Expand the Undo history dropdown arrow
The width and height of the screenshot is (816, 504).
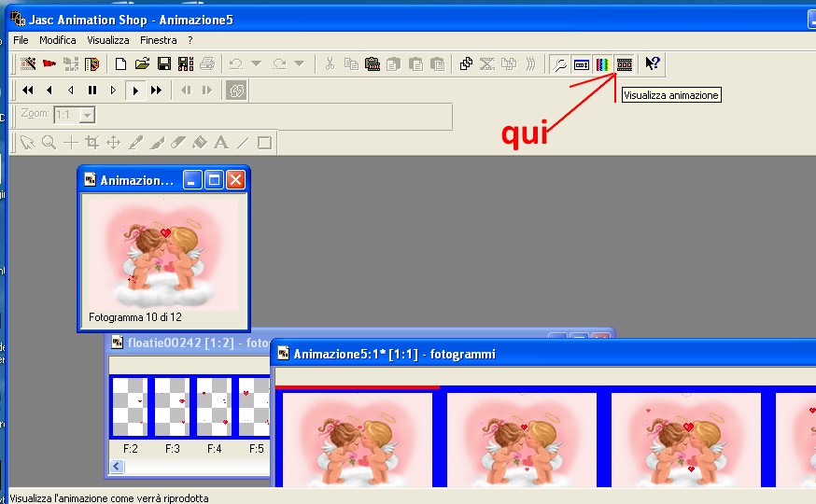pos(256,63)
